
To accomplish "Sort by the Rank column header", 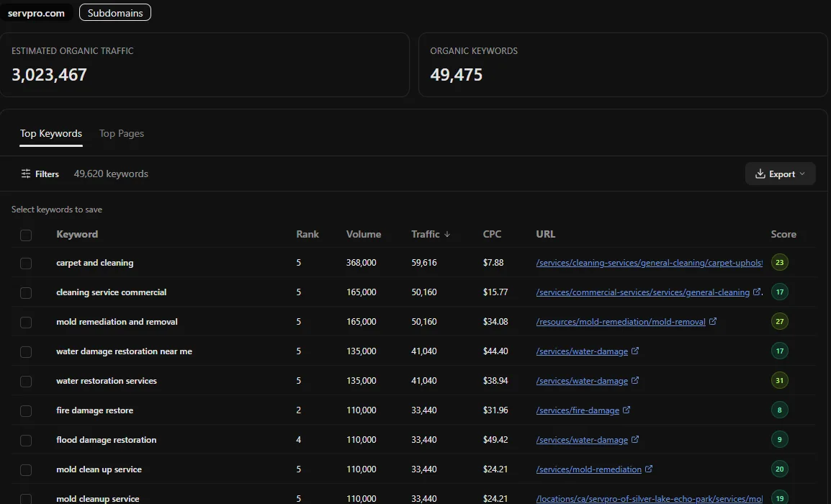I will [x=307, y=234].
